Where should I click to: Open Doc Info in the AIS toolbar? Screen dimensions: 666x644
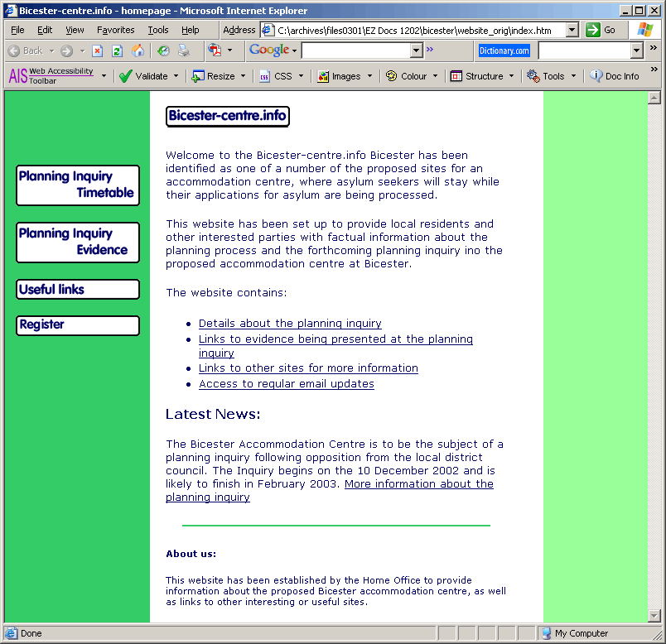[614, 76]
